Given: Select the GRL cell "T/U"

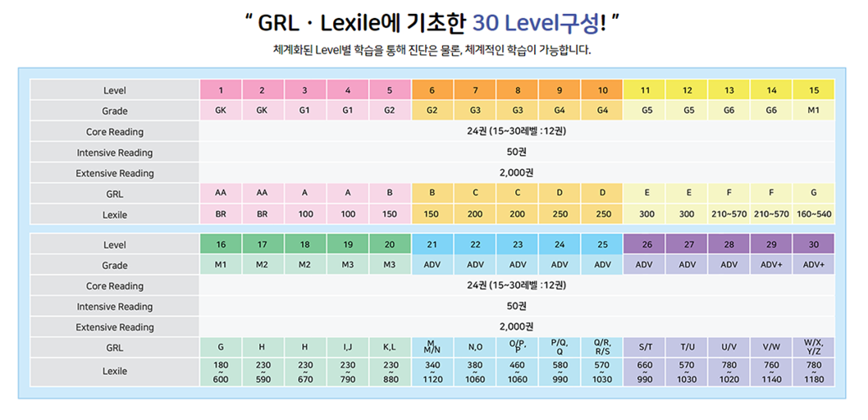Looking at the screenshot, I should [687, 348].
